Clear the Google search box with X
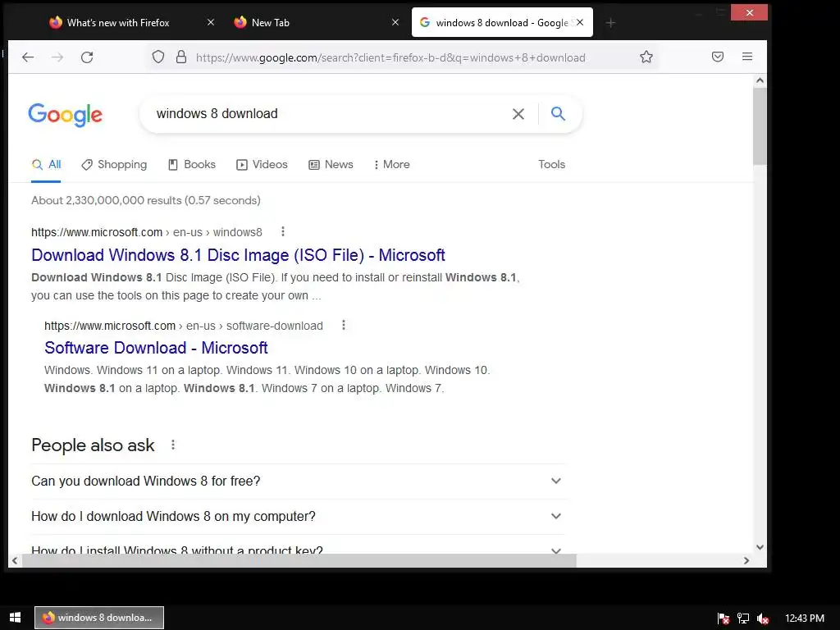This screenshot has width=840, height=630. 518,113
